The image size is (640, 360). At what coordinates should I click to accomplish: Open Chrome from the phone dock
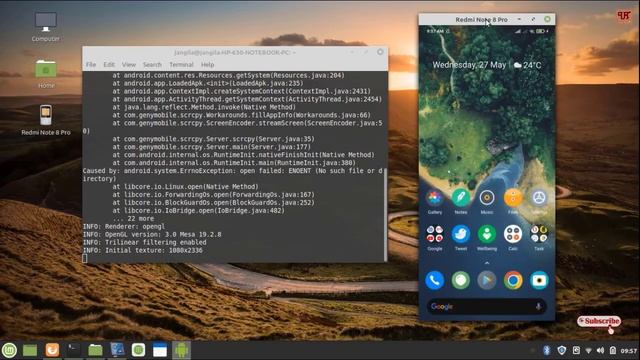(513, 280)
